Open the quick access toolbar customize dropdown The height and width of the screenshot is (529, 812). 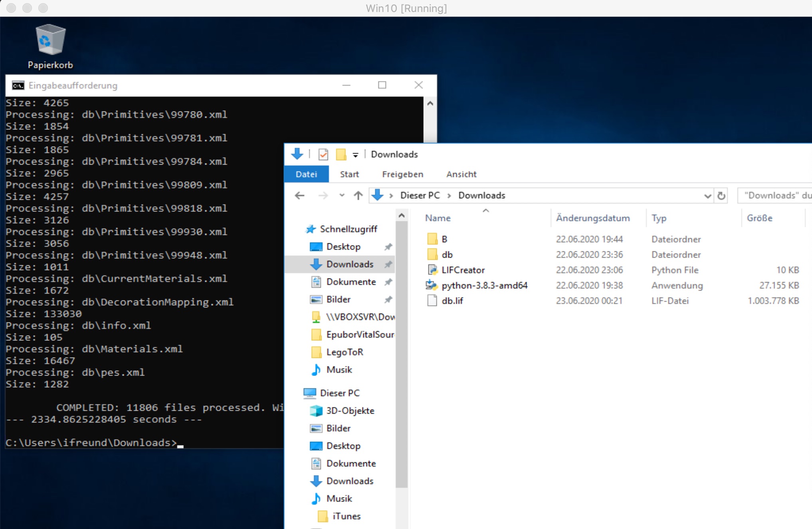355,155
